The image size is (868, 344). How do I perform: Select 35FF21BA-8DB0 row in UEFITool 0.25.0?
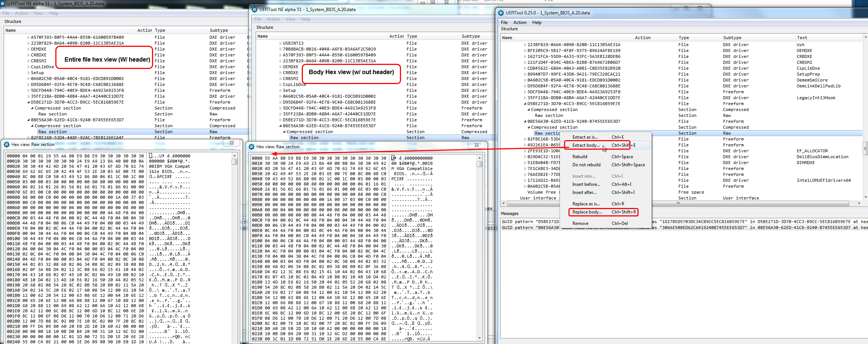tap(681, 98)
